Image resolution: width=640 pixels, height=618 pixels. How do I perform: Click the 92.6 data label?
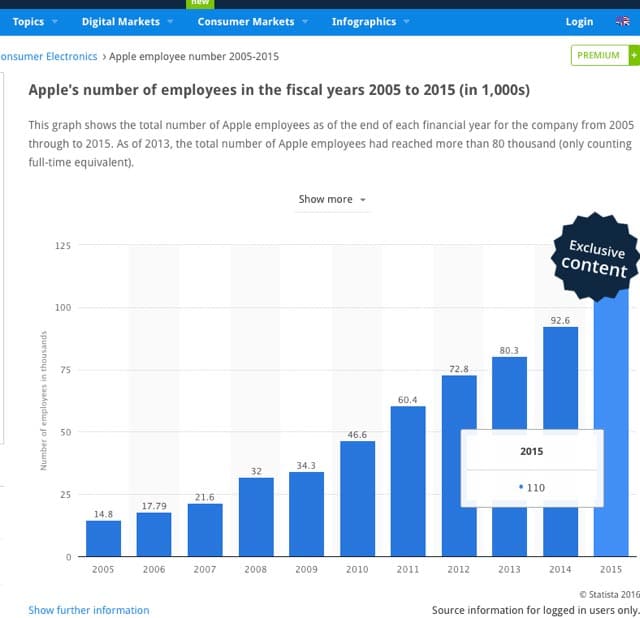pos(560,320)
